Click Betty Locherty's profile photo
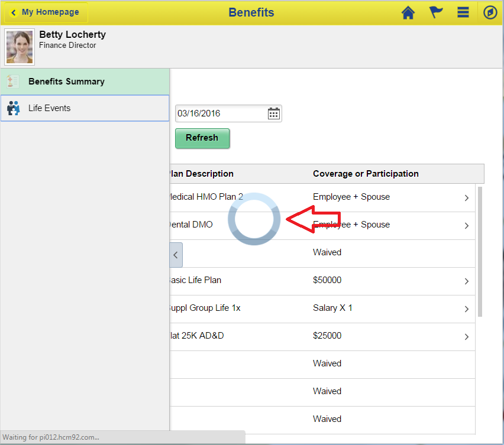The image size is (504, 445). pyautogui.click(x=20, y=47)
